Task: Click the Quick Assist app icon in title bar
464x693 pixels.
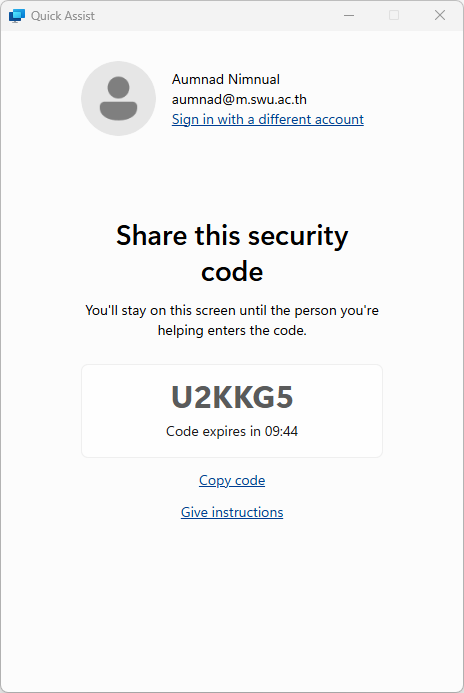Action: pos(17,15)
